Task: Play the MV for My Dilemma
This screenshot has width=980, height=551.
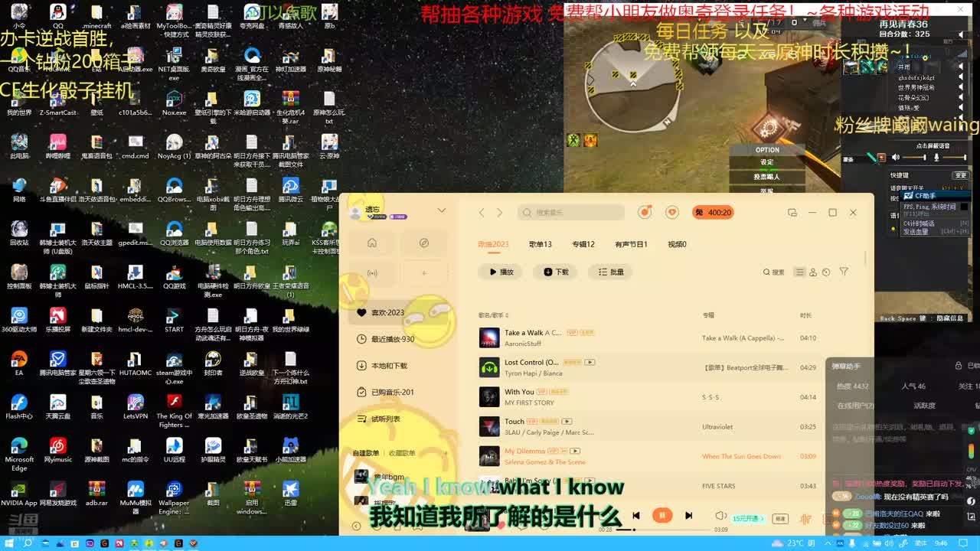Action: click(x=574, y=452)
